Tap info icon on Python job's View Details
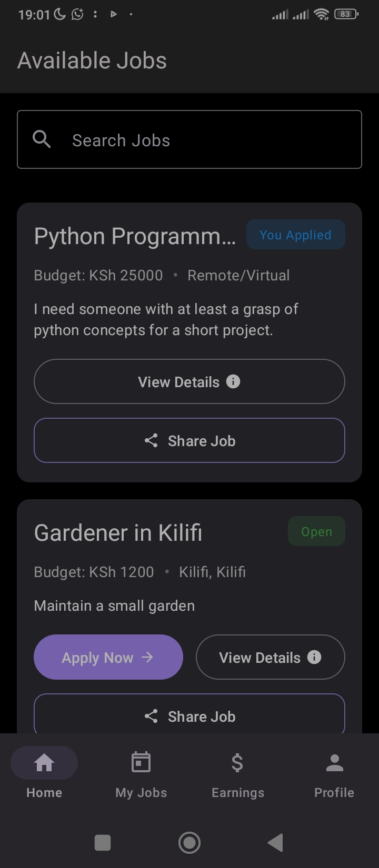 click(x=233, y=381)
